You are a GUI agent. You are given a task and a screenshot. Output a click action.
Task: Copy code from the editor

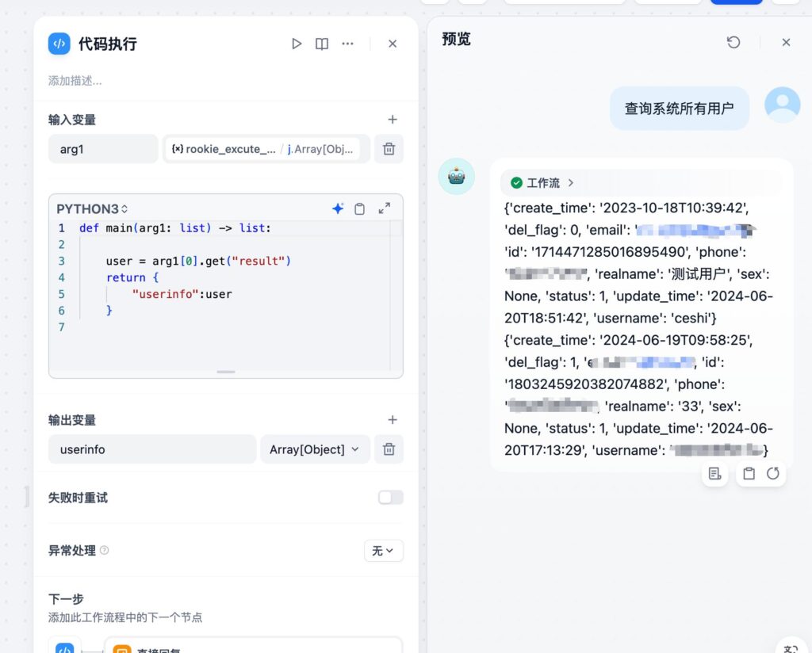click(360, 208)
